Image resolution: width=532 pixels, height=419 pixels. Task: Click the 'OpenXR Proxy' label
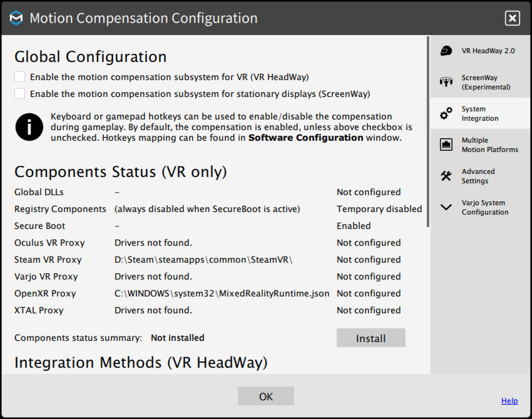coord(45,293)
